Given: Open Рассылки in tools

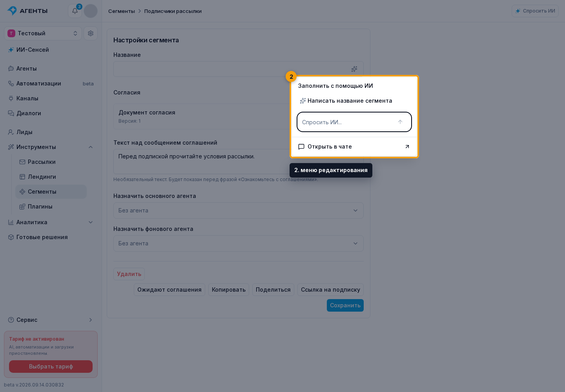Looking at the screenshot, I should 51,162.
